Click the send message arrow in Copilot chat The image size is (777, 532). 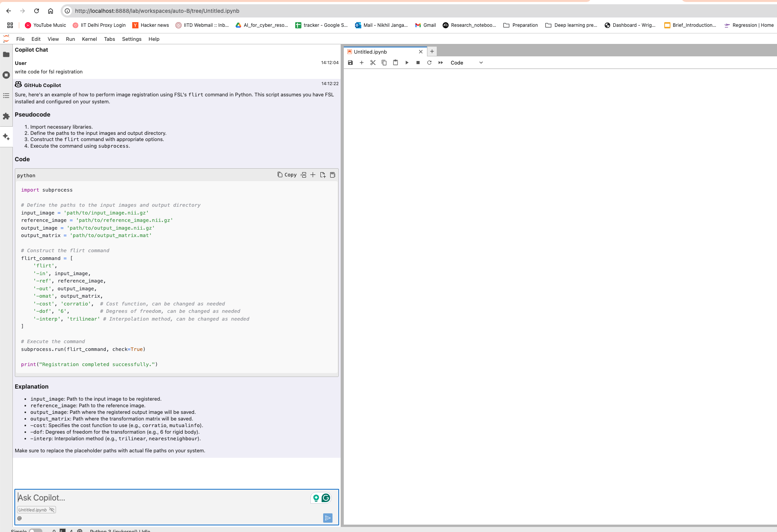pyautogui.click(x=327, y=518)
